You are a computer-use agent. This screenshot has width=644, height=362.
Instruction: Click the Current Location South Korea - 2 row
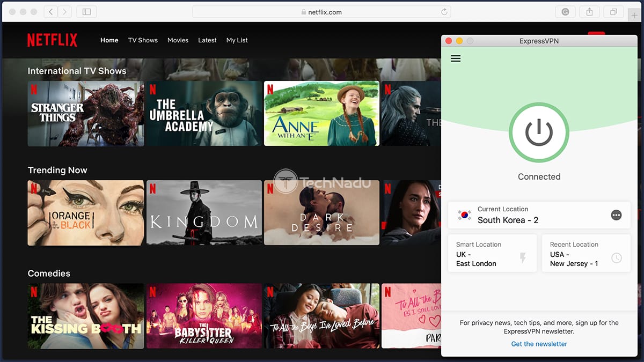[539, 215]
